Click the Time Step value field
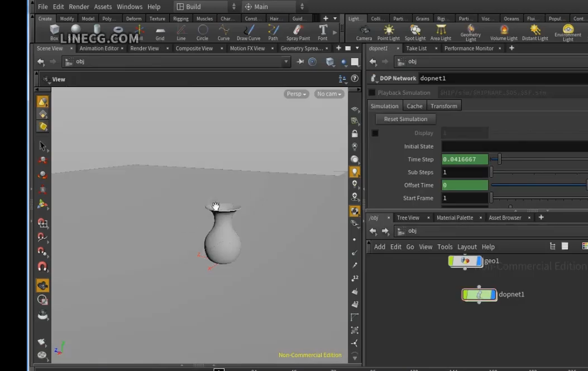Viewport: 588px width, 371px height. pyautogui.click(x=465, y=159)
